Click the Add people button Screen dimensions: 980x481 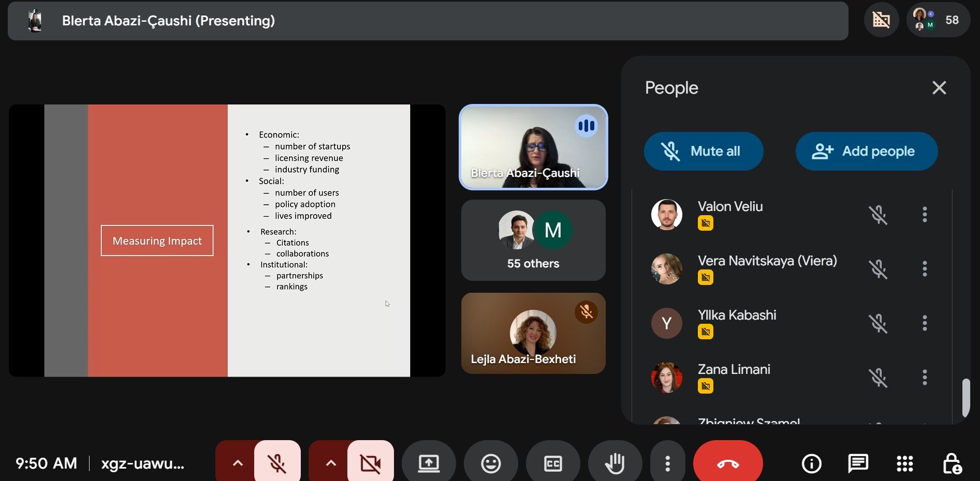coord(866,151)
